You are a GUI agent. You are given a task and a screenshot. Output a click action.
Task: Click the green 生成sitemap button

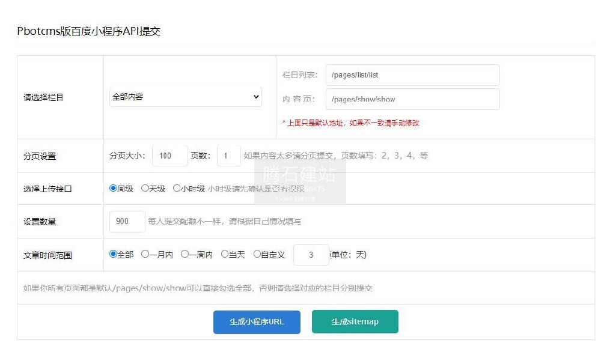point(355,321)
